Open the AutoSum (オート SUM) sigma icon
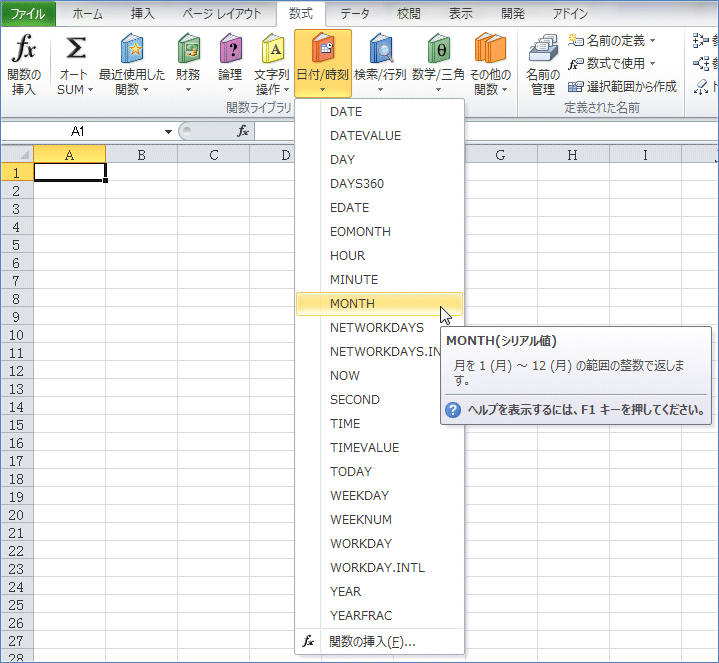The image size is (719, 663). pos(76,50)
